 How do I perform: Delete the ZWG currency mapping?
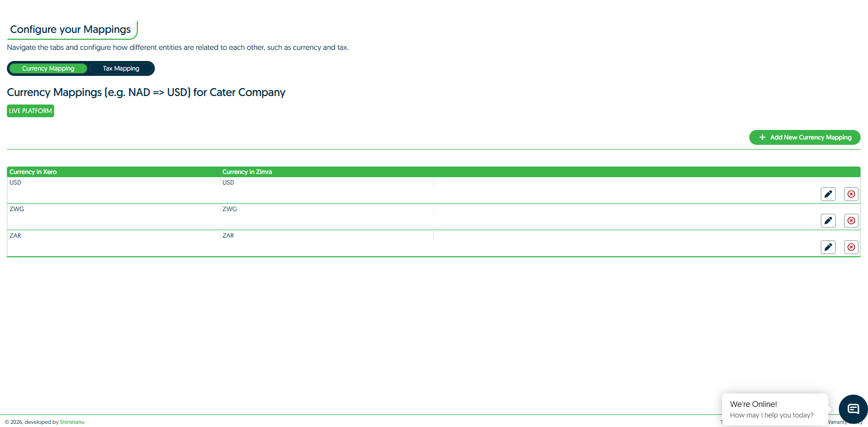click(851, 221)
